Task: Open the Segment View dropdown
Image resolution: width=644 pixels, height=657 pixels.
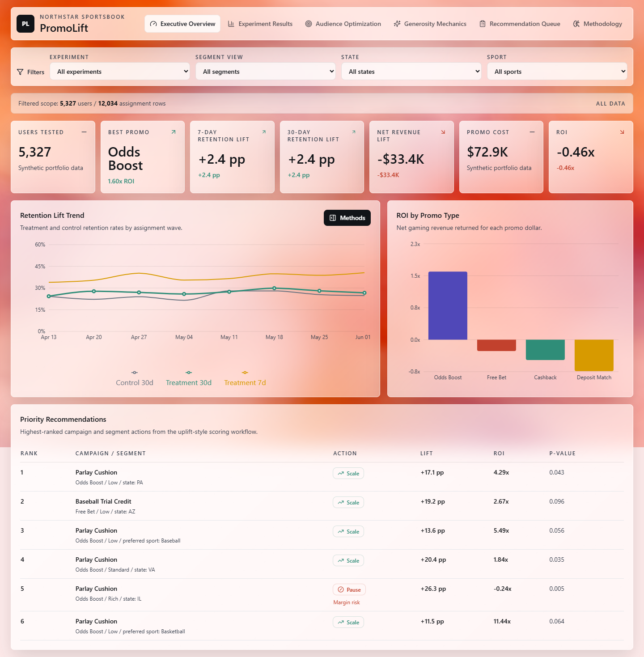Action: point(266,71)
